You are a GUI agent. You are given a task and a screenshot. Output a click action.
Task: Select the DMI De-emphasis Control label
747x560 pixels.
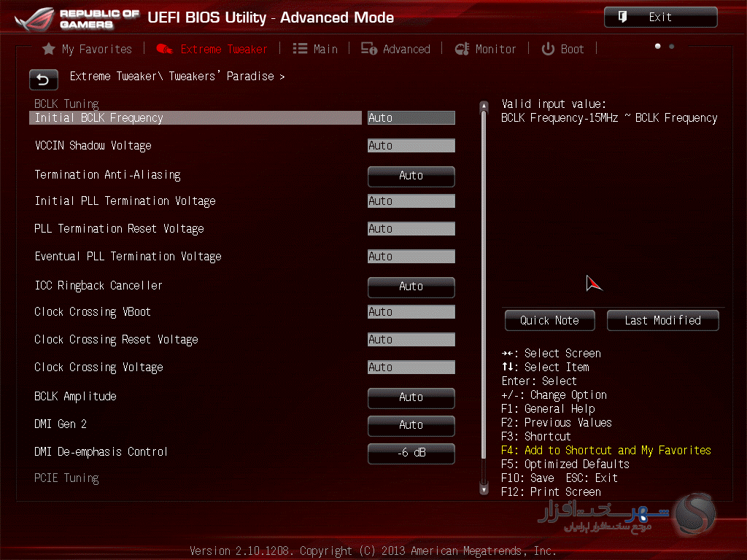(101, 451)
